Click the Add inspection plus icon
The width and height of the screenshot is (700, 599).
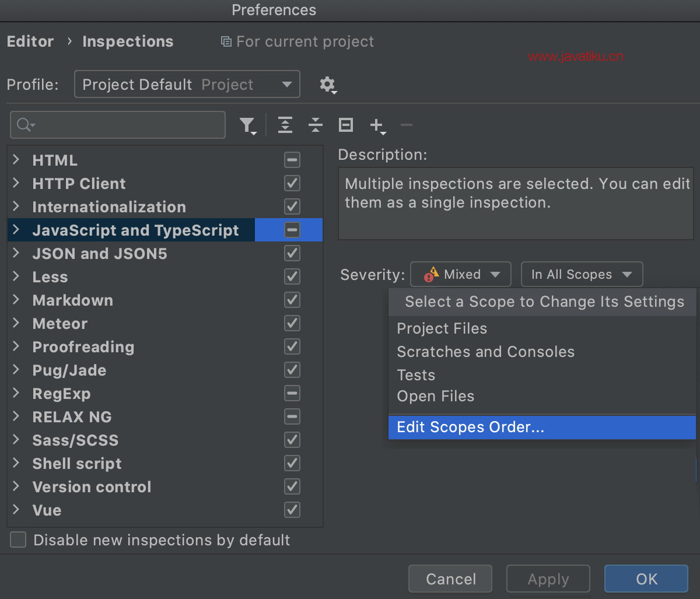click(x=377, y=125)
